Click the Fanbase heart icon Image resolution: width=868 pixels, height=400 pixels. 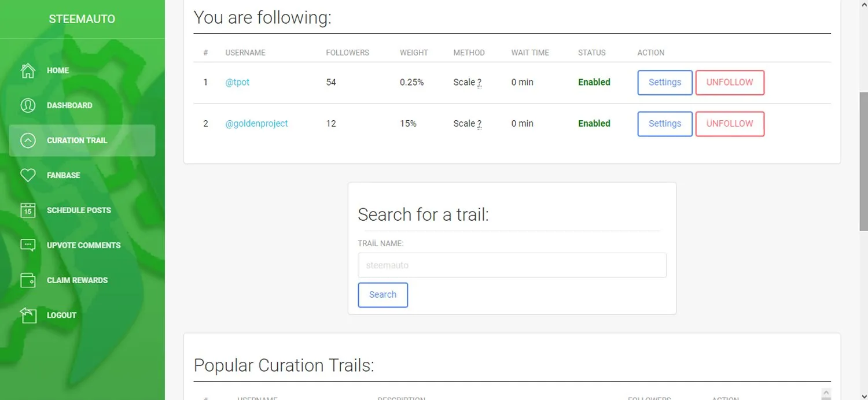28,175
